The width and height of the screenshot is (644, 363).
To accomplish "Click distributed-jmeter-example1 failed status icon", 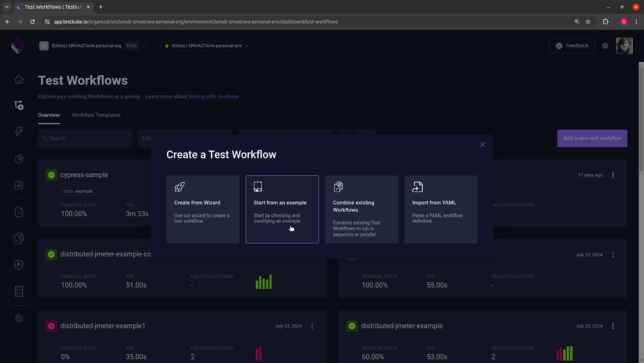I will point(51,326).
